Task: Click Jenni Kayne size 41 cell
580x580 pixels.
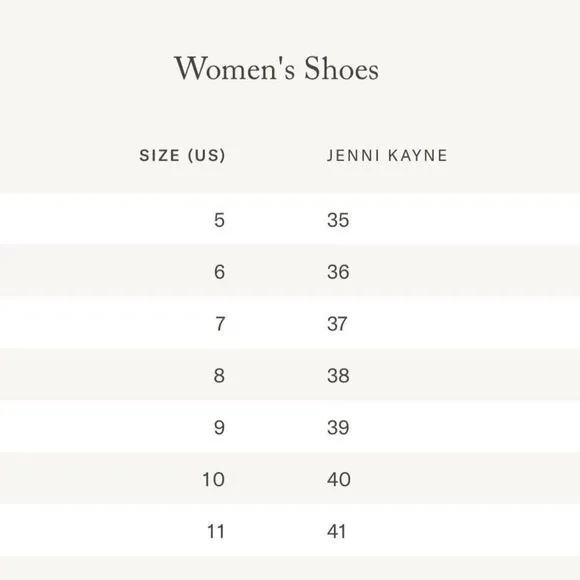Action: tap(337, 532)
